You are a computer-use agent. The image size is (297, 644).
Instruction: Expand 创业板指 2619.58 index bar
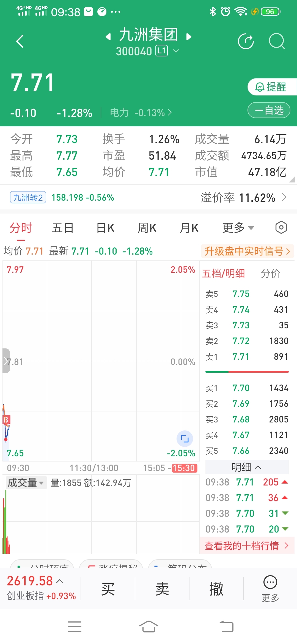pyautogui.click(x=41, y=588)
